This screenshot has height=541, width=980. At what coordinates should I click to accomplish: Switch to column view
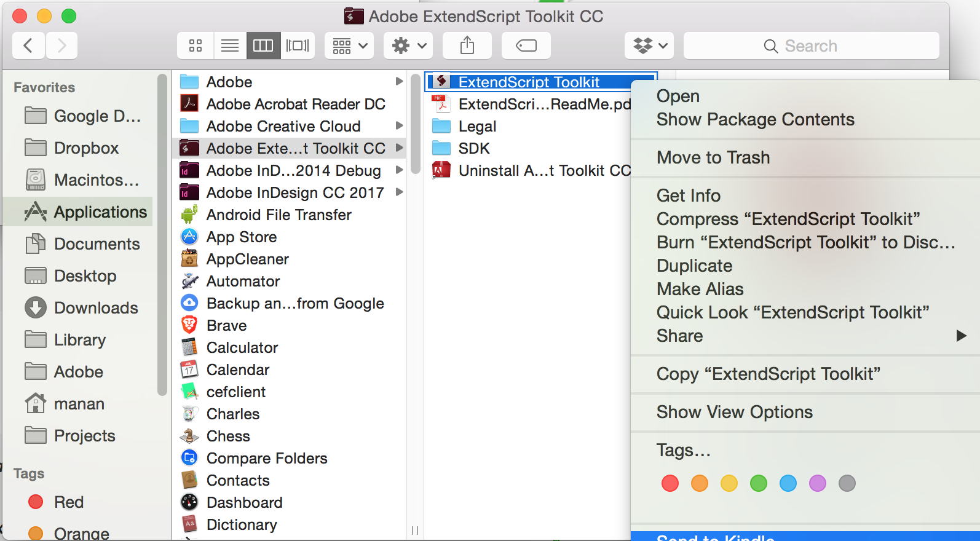click(264, 45)
